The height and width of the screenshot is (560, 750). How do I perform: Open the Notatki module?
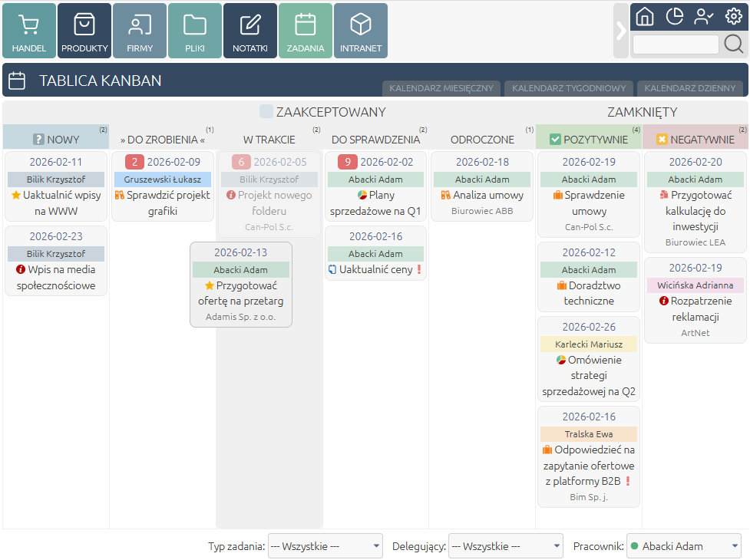click(250, 31)
